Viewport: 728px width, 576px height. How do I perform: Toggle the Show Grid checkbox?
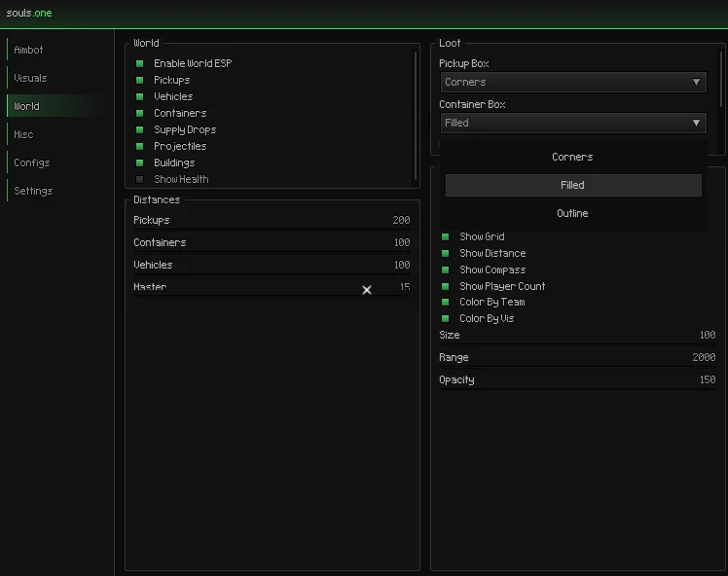click(445, 236)
